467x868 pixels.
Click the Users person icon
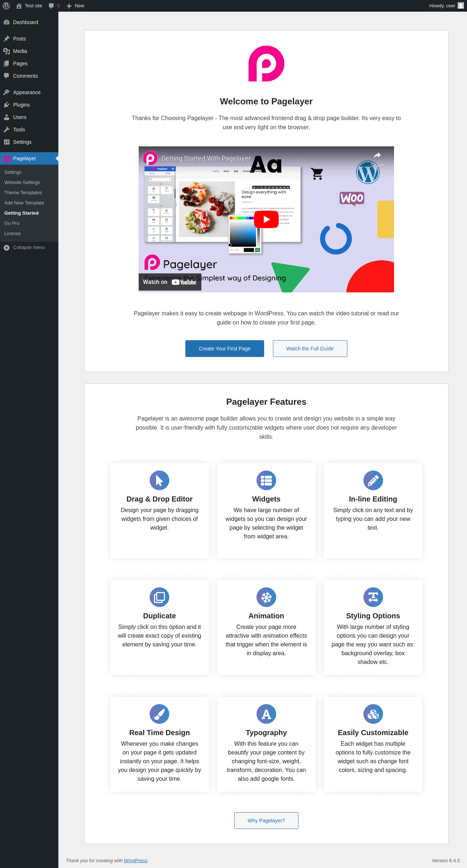[x=7, y=117]
